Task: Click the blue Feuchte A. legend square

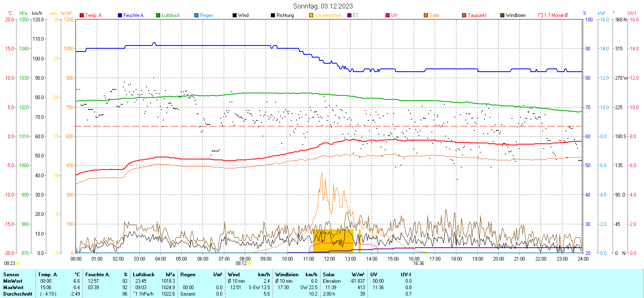Action: click(x=120, y=15)
